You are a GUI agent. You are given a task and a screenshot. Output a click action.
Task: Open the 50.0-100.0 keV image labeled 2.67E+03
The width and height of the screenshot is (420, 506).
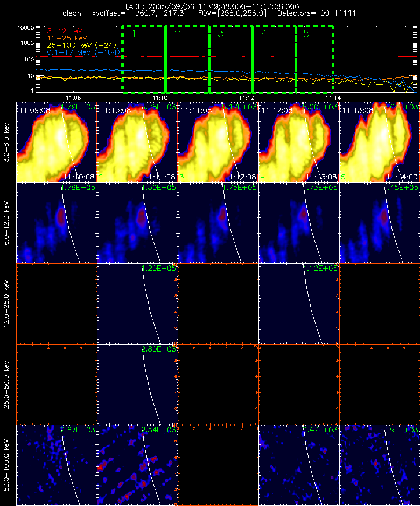pos(57,465)
